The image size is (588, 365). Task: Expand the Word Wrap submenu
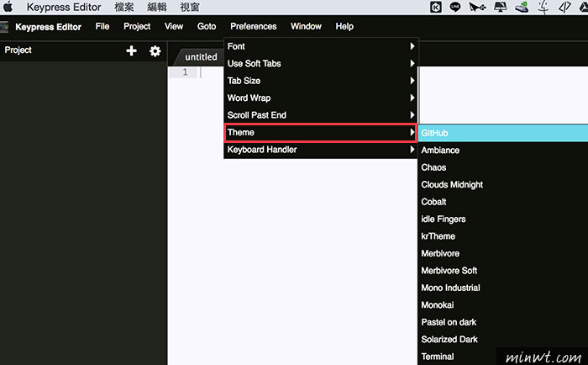tap(321, 98)
